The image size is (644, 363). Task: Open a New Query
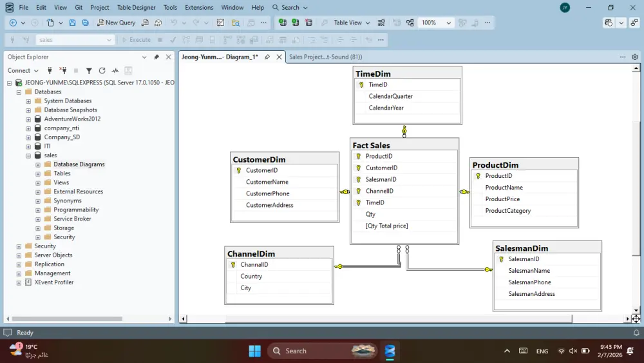tap(116, 23)
